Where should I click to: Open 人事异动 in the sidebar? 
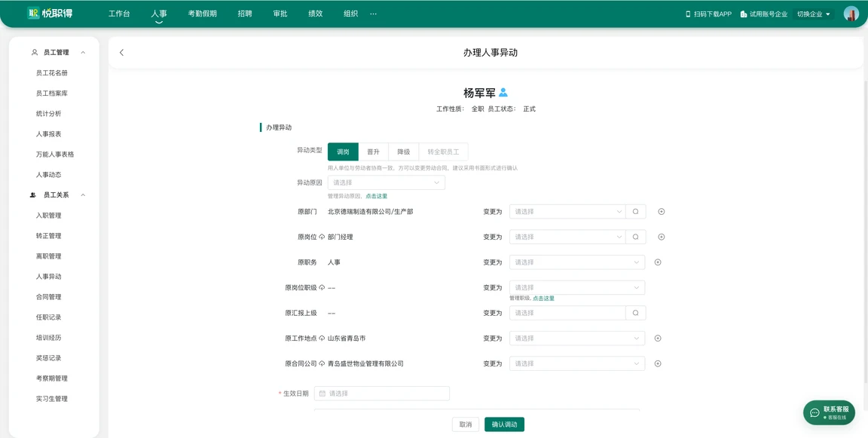click(x=49, y=277)
